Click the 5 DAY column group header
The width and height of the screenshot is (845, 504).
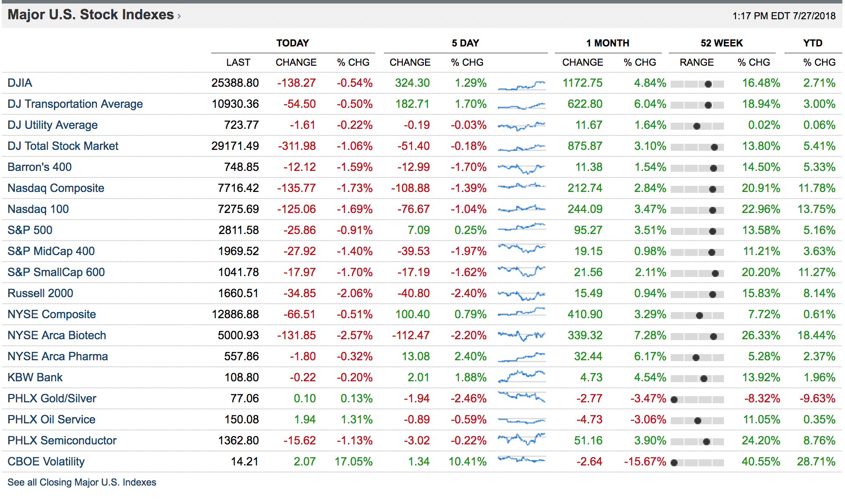(465, 43)
